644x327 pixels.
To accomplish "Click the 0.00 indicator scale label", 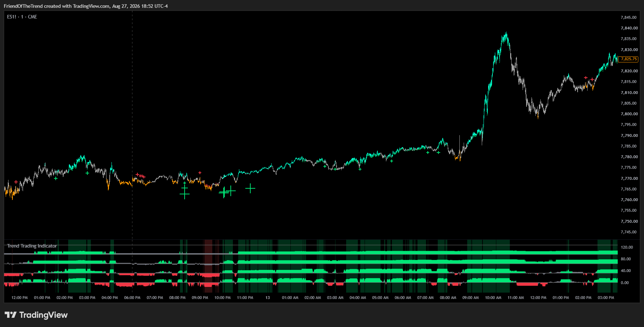I will pyautogui.click(x=624, y=283).
